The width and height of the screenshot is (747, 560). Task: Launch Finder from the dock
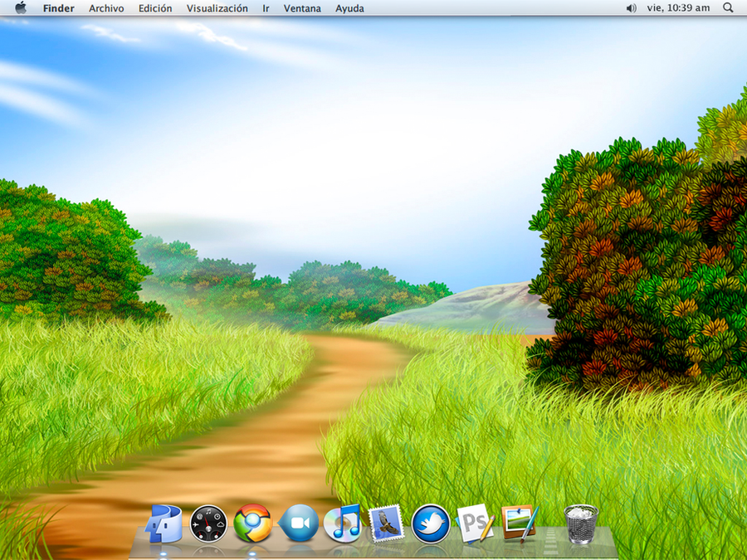164,523
